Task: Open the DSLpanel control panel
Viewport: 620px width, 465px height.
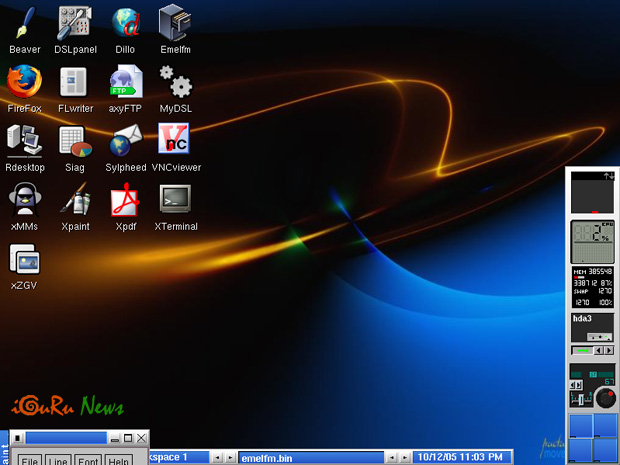Action: 75,22
